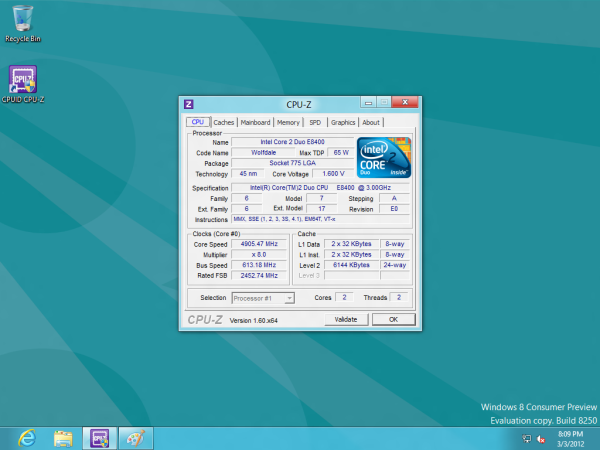
Task: Open the clock showing 8:09 PM
Action: (x=571, y=439)
